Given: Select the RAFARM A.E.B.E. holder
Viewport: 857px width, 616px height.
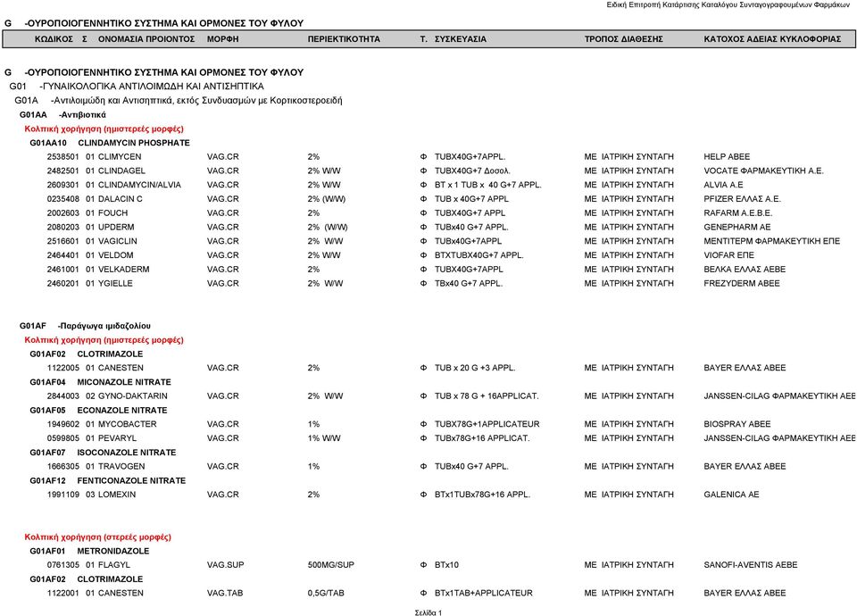Looking at the screenshot, I should tap(738, 213).
